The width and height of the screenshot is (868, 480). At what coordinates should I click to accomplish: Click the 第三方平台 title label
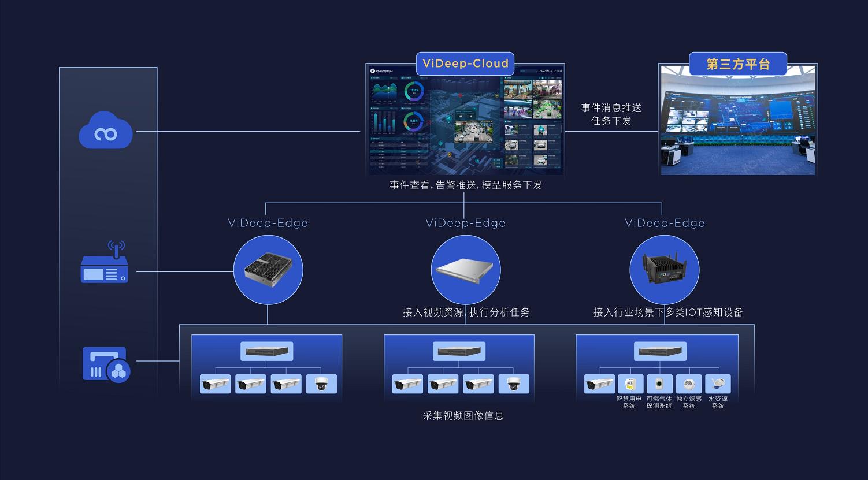point(738,64)
